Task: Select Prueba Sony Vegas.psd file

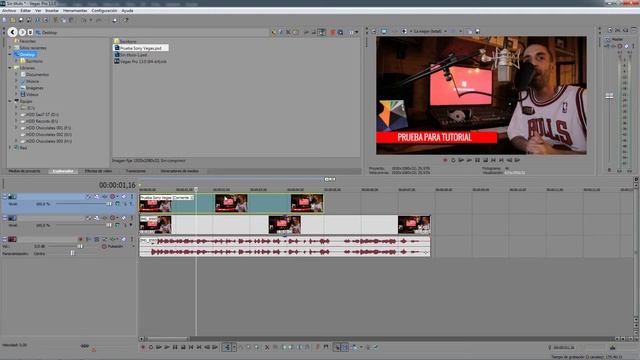Action: (x=140, y=48)
